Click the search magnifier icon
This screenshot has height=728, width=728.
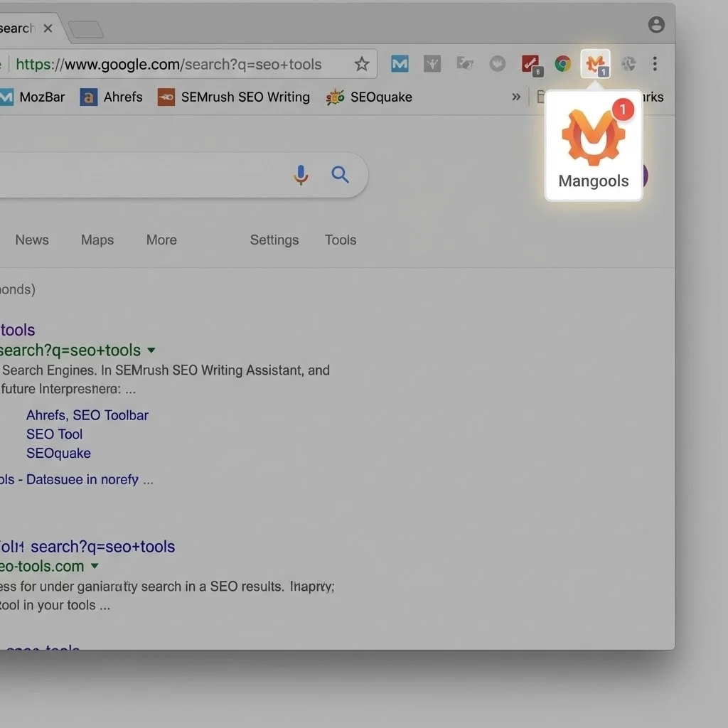pyautogui.click(x=340, y=175)
